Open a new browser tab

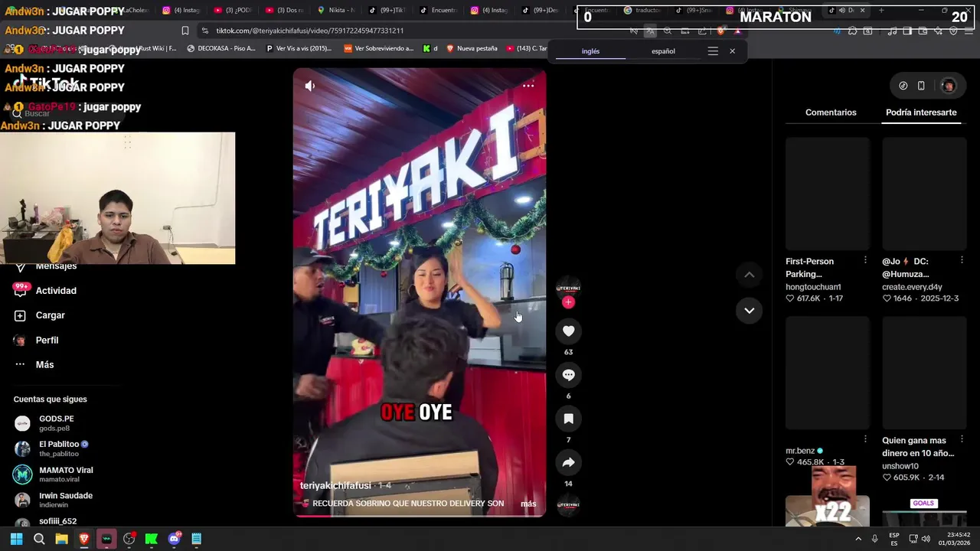tap(881, 10)
